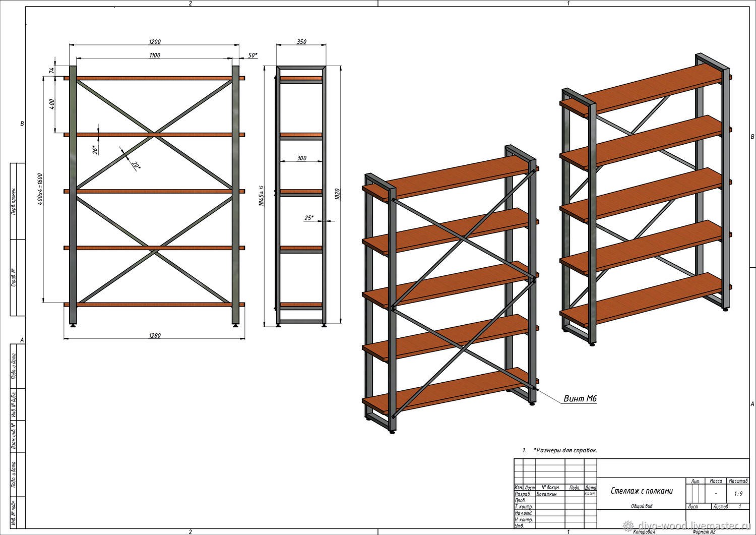Open the divo-wood.livemaster.ru watermark link
This screenshot has height=535, width=756.
coord(686,525)
